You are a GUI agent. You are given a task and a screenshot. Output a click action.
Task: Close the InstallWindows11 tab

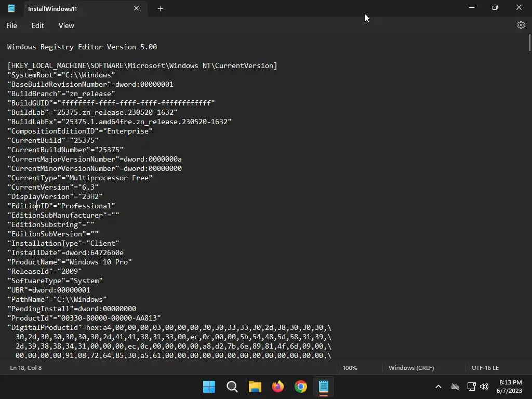(x=137, y=8)
